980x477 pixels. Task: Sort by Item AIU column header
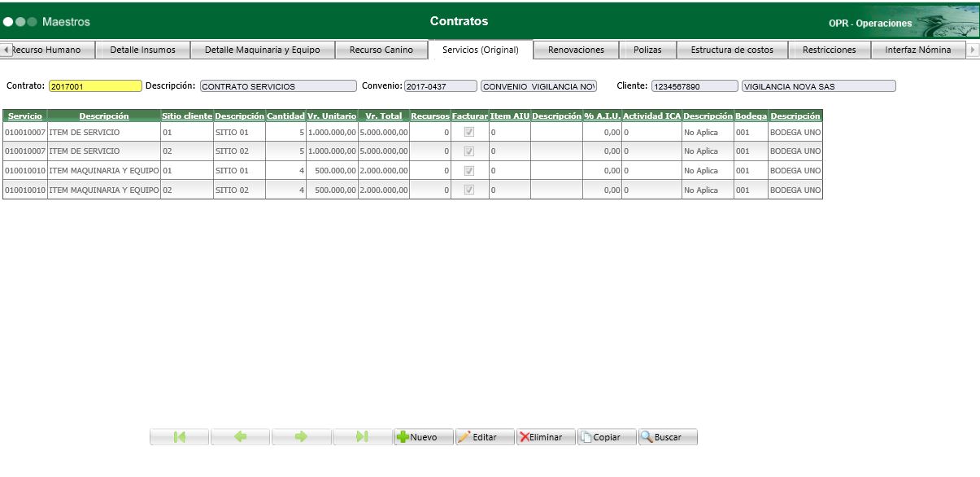(x=510, y=116)
